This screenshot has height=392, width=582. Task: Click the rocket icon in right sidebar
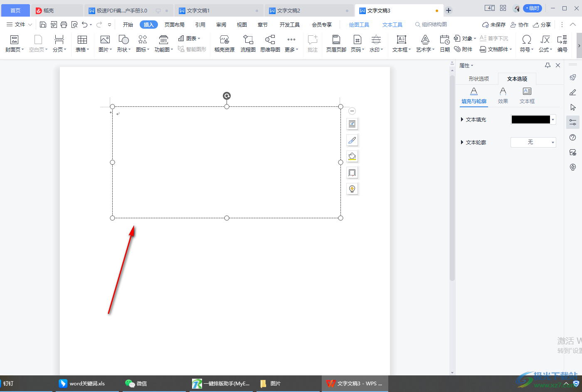tap(573, 77)
